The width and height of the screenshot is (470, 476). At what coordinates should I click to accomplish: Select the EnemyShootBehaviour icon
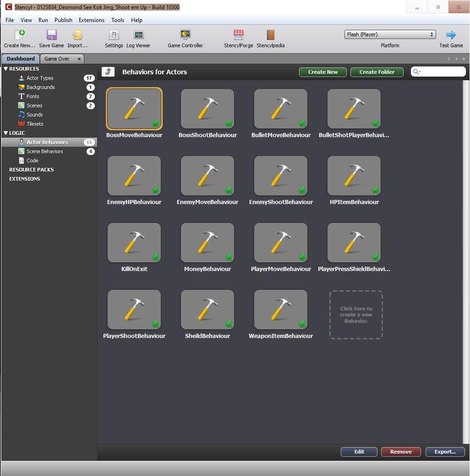coord(281,176)
